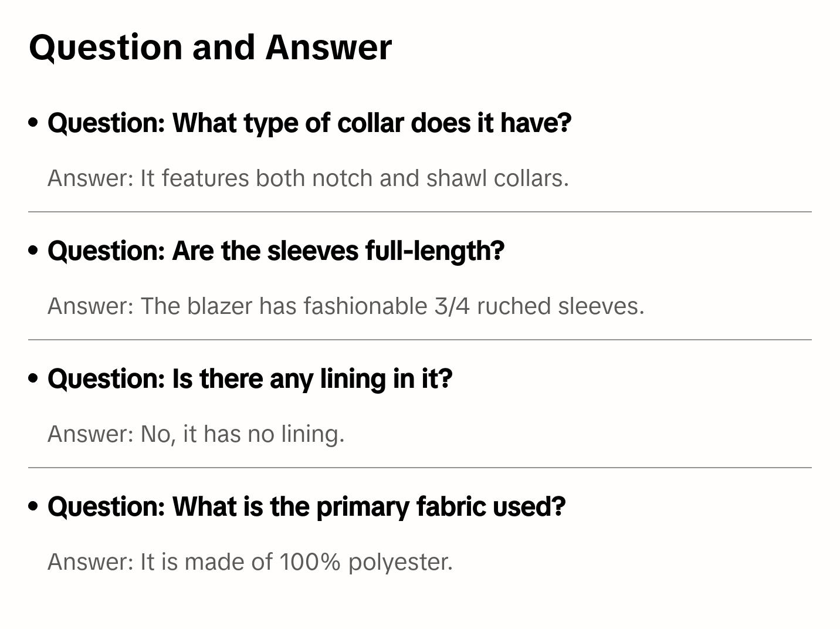Select the question about lining

pyautogui.click(x=250, y=379)
